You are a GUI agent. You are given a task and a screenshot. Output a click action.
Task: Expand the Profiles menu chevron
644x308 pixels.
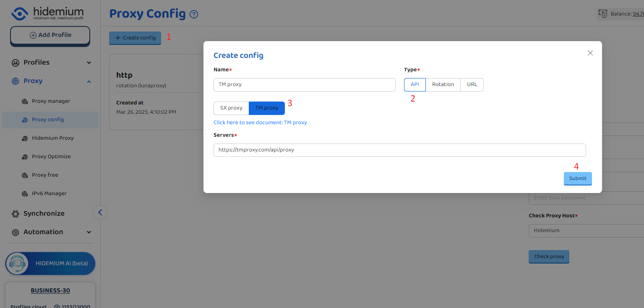[x=89, y=63]
